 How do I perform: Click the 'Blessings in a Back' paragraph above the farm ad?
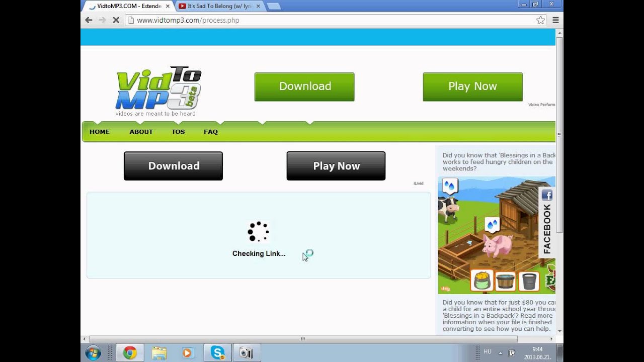coord(499,162)
